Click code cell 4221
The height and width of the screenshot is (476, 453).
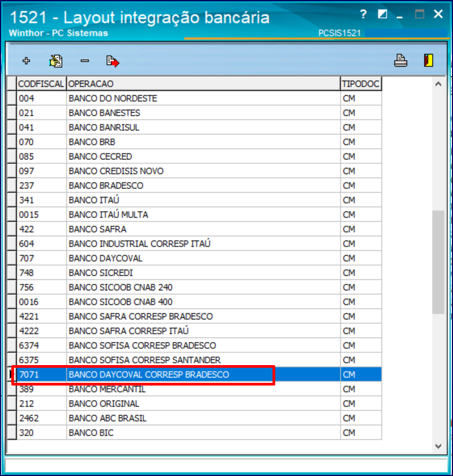[x=41, y=317]
